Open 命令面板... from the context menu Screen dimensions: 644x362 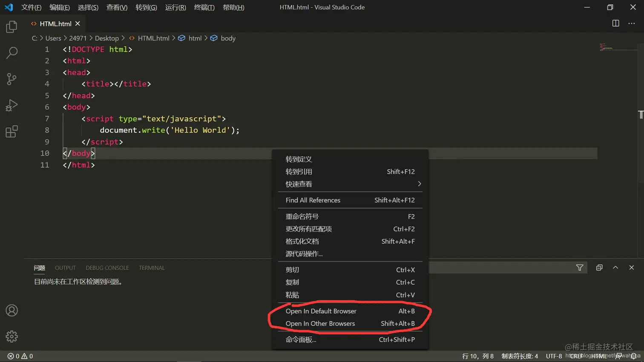click(350, 339)
